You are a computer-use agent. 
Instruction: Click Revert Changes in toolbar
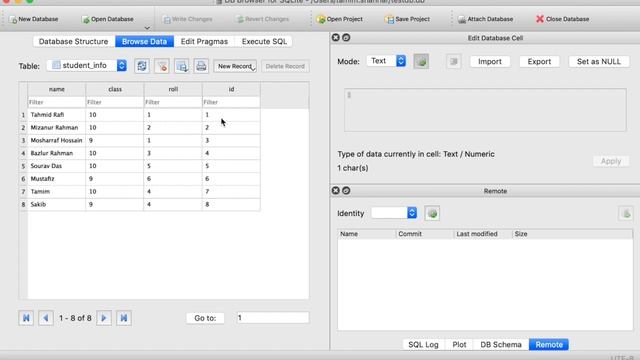pyautogui.click(x=262, y=19)
